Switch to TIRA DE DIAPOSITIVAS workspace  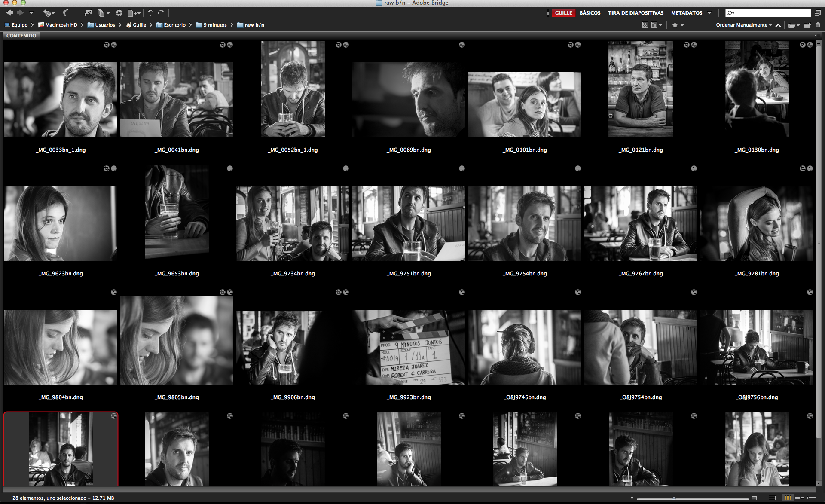[636, 13]
